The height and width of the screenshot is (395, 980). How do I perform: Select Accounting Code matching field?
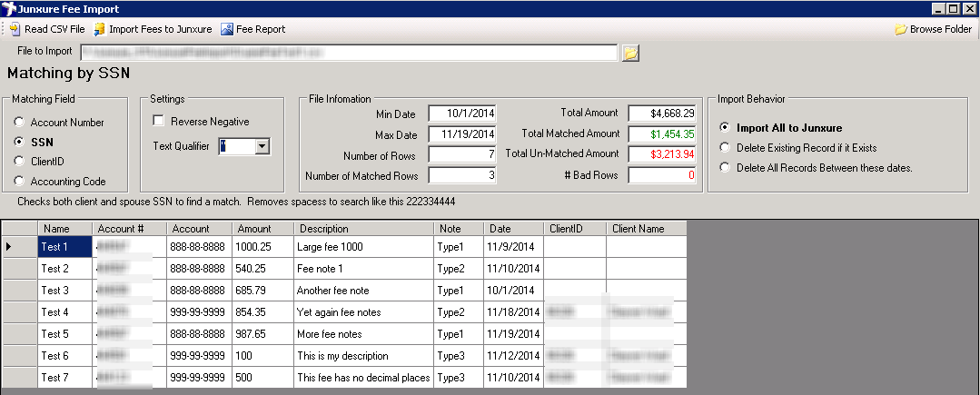pos(19,182)
